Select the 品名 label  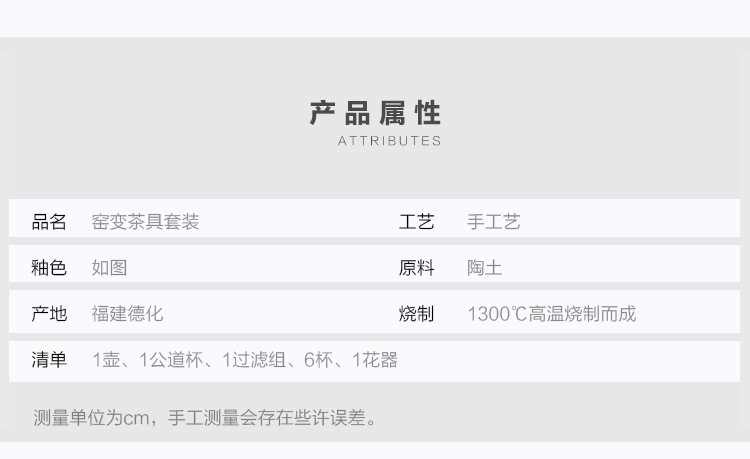click(49, 222)
